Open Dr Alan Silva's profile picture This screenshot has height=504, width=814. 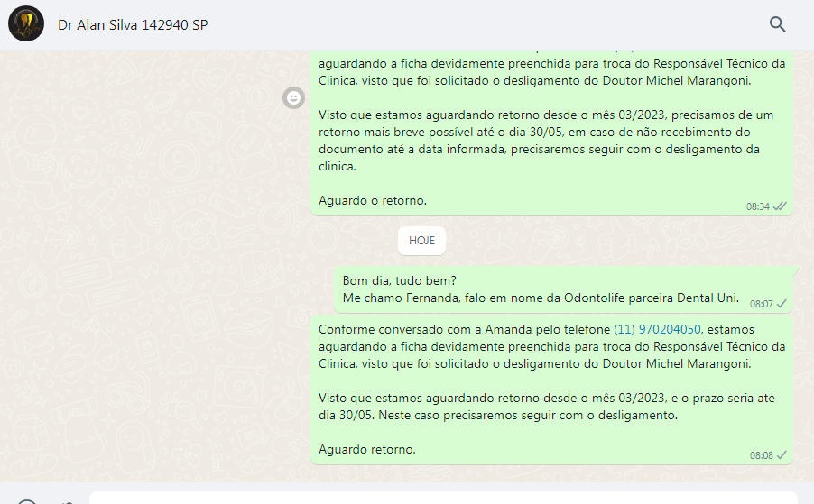(26, 23)
